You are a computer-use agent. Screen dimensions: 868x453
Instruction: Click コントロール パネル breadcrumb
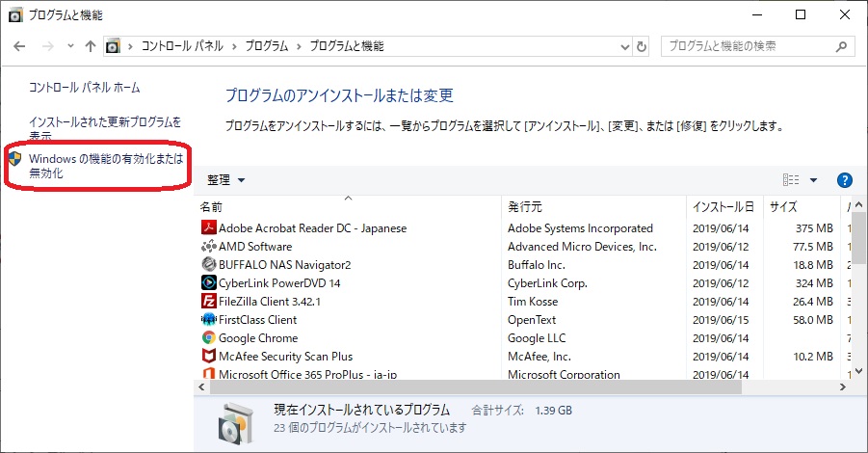click(x=182, y=46)
